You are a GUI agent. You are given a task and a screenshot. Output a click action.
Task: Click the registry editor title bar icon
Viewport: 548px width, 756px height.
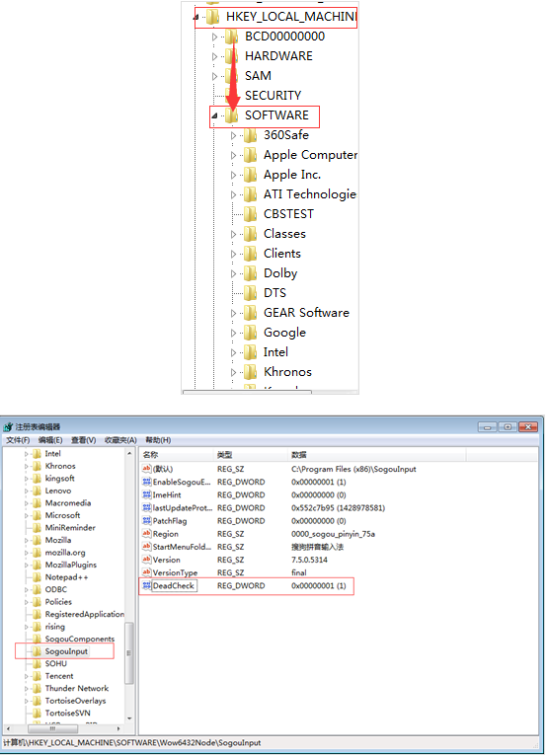(8, 426)
